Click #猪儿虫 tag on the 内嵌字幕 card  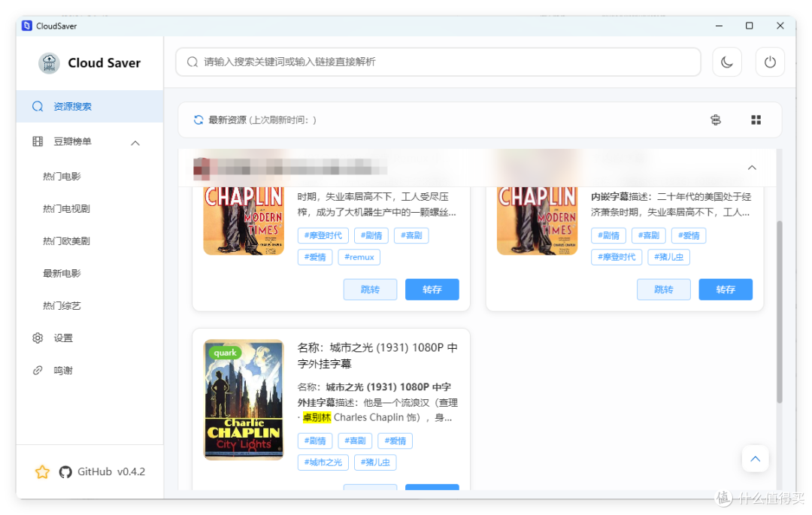pos(668,257)
